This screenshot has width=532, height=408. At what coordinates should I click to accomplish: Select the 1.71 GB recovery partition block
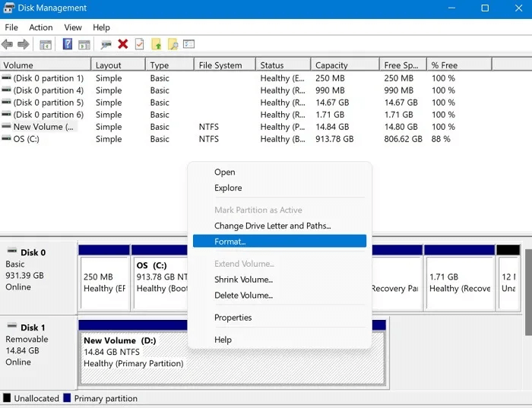pyautogui.click(x=459, y=278)
